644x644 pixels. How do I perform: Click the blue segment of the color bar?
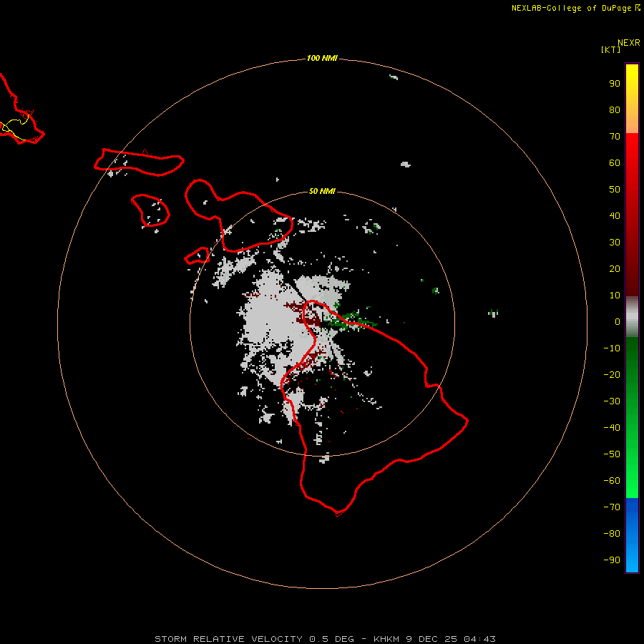click(x=632, y=535)
